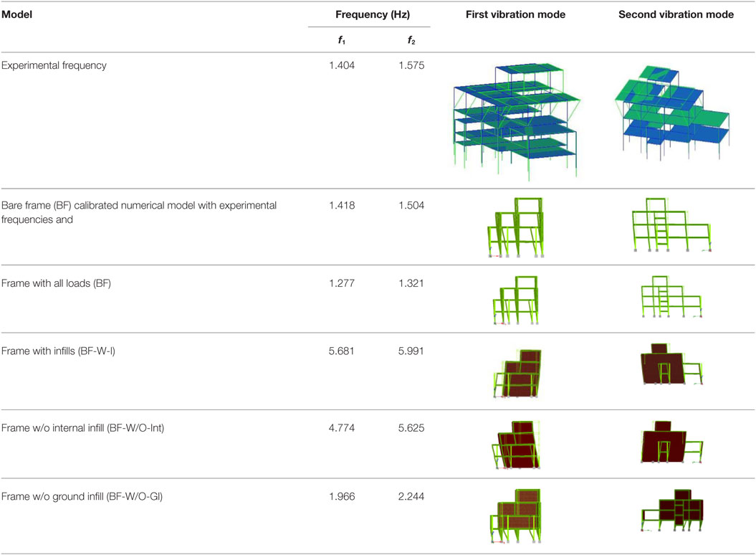Click the f2 sub-column header
This screenshot has height=555, width=756.
pyautogui.click(x=411, y=41)
